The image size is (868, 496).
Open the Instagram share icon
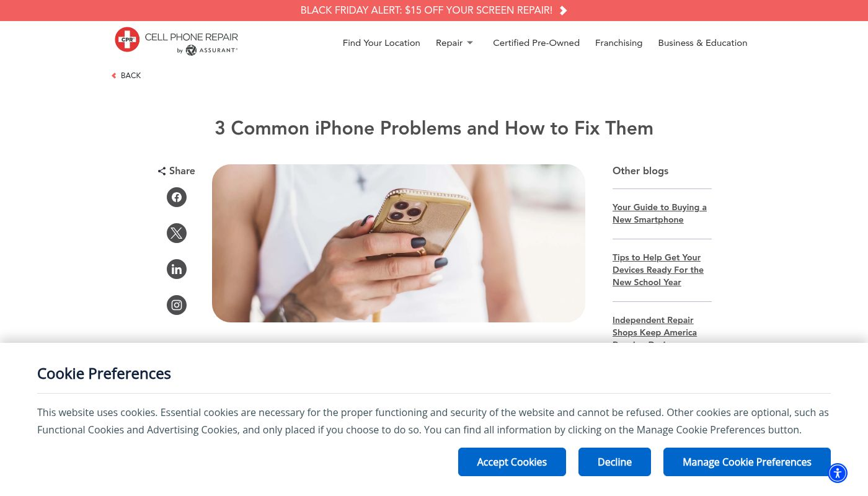pos(177,305)
